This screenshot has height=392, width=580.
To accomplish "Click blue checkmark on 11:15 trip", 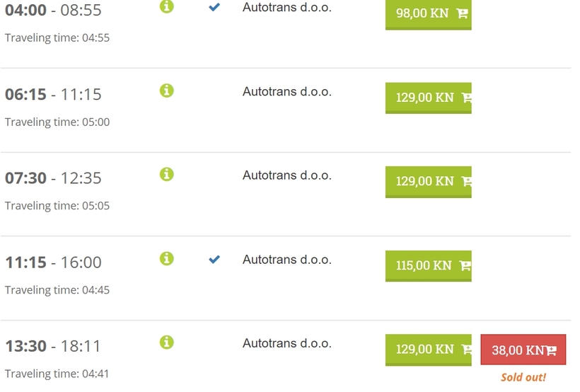I will (214, 260).
